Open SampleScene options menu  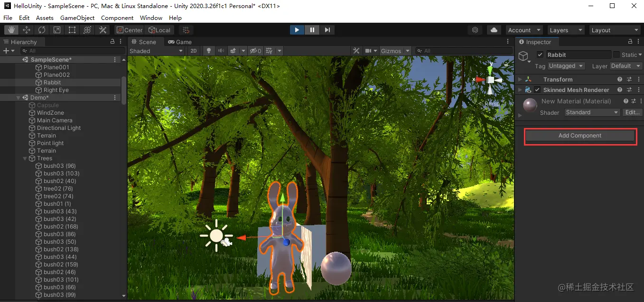115,60
